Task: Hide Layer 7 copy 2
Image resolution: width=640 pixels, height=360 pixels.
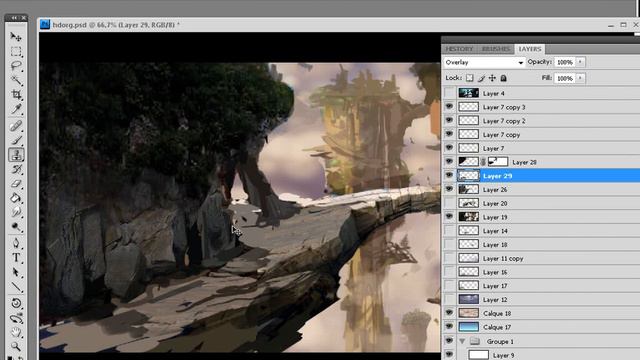Action: tap(449, 121)
